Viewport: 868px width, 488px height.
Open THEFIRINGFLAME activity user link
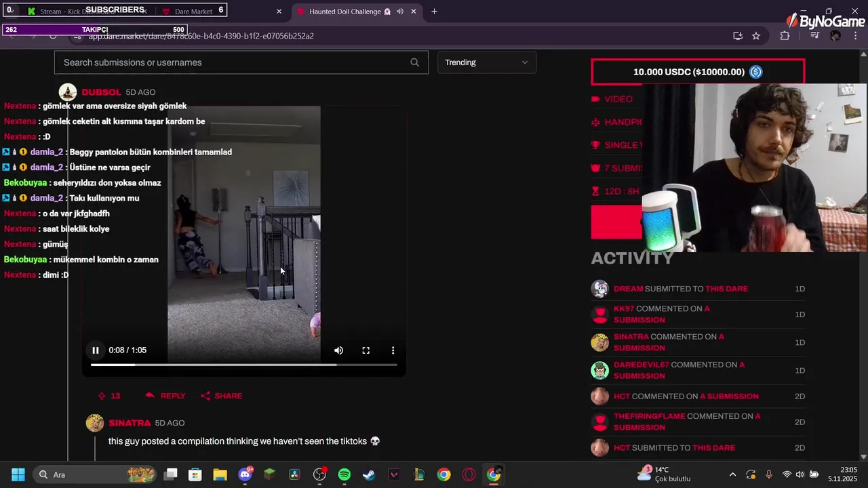pos(649,416)
